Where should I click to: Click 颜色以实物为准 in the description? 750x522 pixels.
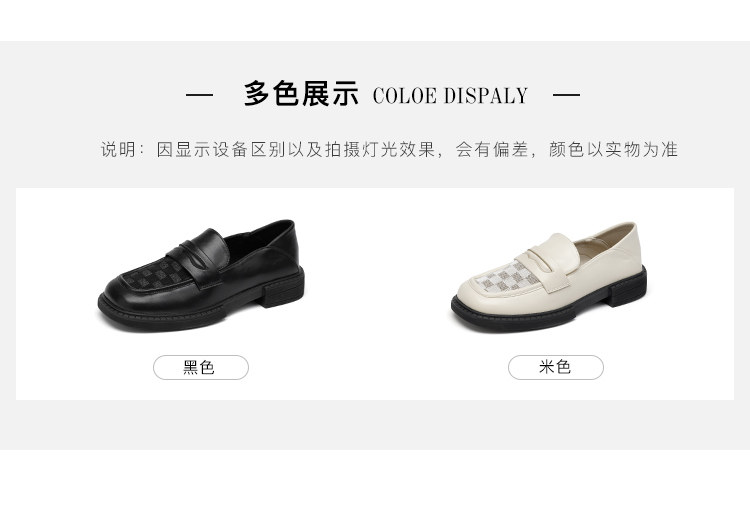click(x=613, y=149)
